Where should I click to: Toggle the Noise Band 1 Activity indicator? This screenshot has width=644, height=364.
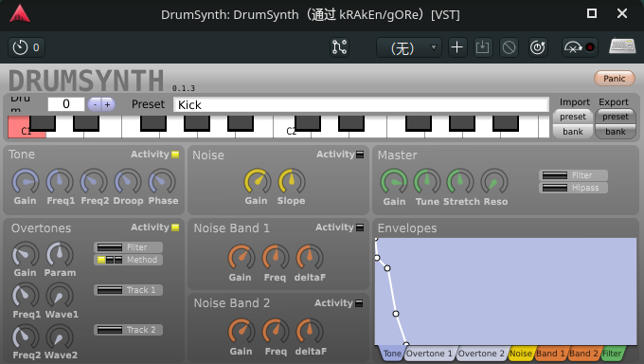pyautogui.click(x=360, y=227)
